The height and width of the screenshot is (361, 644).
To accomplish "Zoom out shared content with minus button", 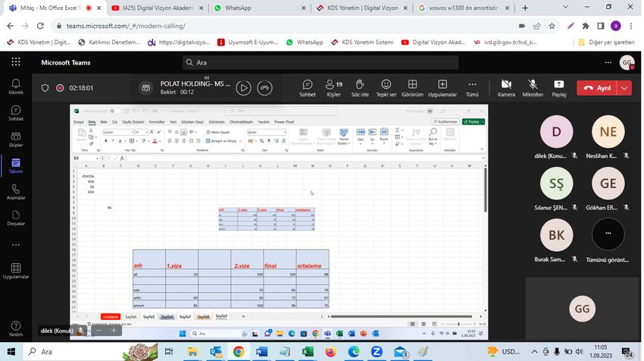I will coord(99,330).
